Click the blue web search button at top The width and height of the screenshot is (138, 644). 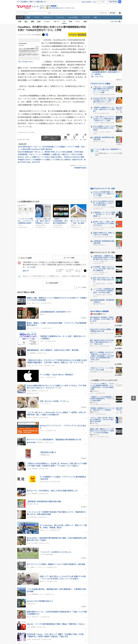[x=120, y=2]
